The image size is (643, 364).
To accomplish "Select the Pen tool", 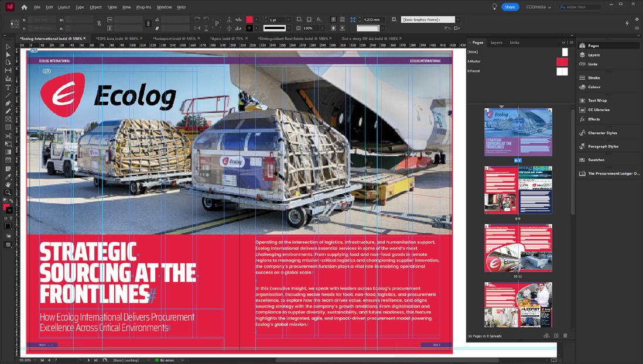I will (x=8, y=103).
